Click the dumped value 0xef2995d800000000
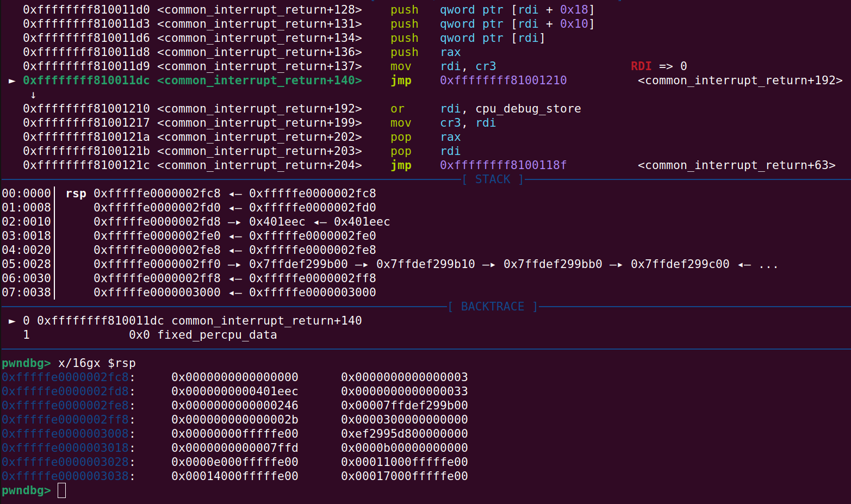The height and width of the screenshot is (504, 851). click(404, 434)
